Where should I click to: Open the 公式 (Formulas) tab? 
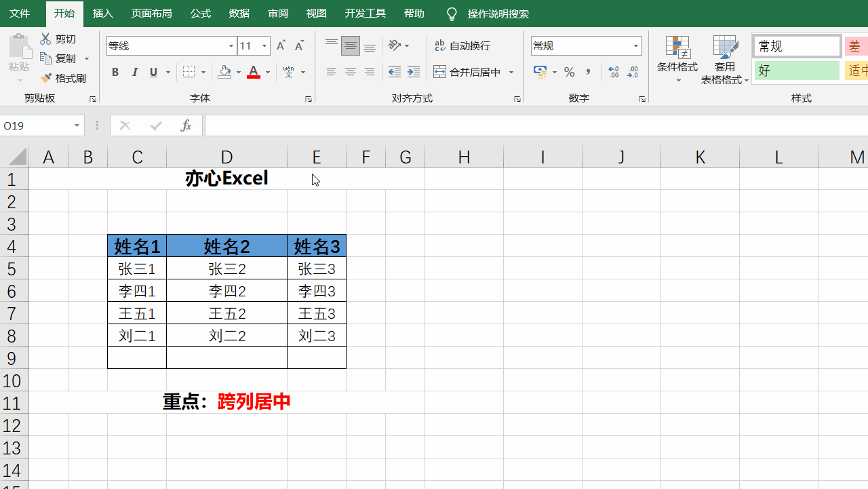pyautogui.click(x=201, y=14)
